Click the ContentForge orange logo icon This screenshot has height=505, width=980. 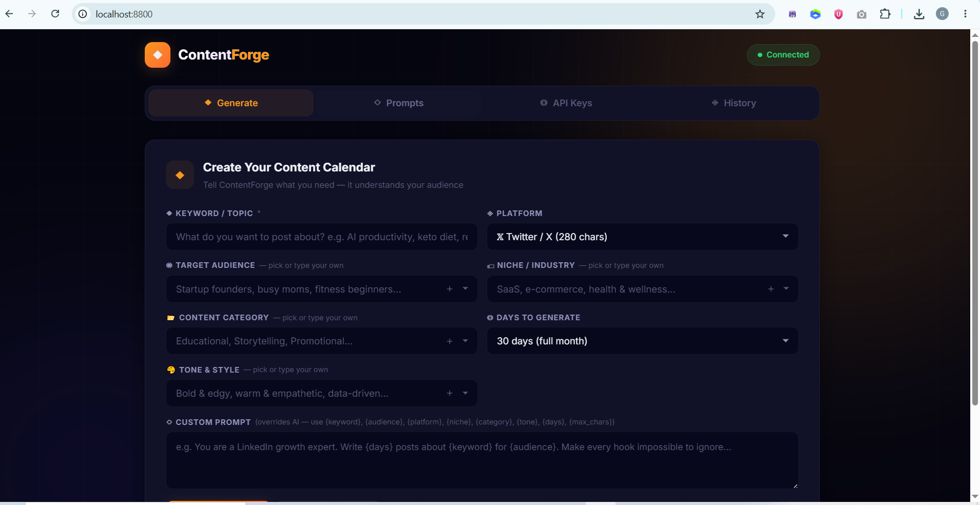click(x=158, y=55)
